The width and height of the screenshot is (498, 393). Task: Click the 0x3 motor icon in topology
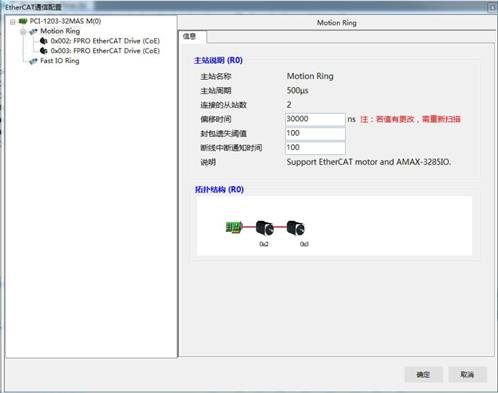[x=296, y=228]
